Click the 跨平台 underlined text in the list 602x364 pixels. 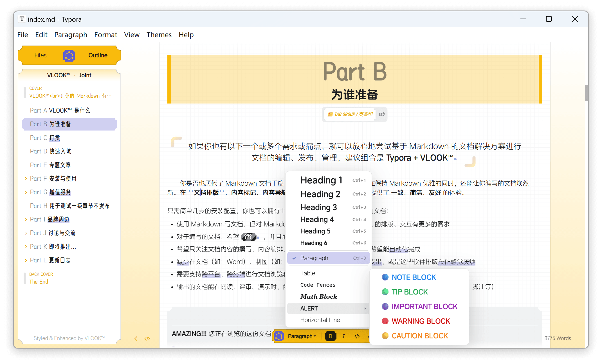[211, 274]
